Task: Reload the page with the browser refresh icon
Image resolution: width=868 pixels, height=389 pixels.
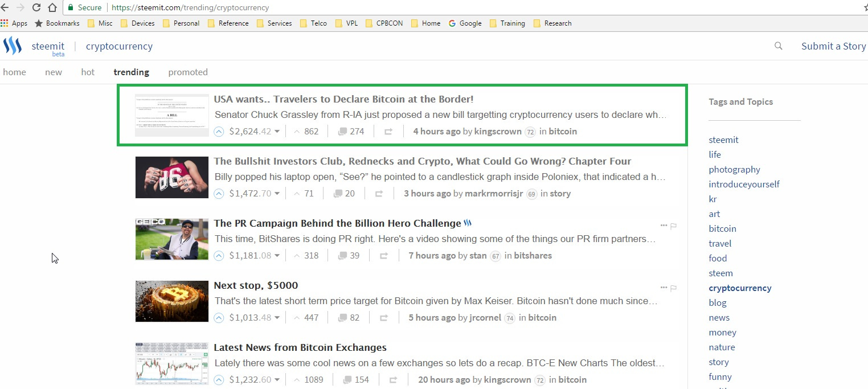Action: click(x=36, y=8)
